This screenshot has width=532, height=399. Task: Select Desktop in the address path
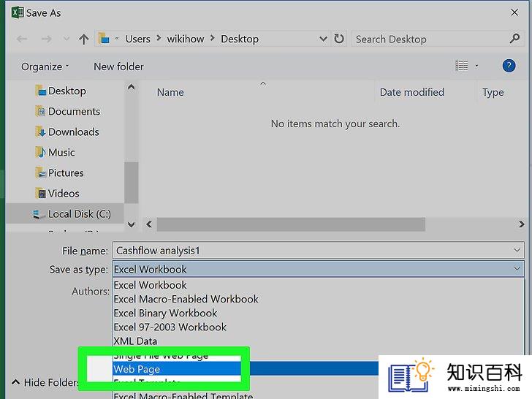click(240, 39)
